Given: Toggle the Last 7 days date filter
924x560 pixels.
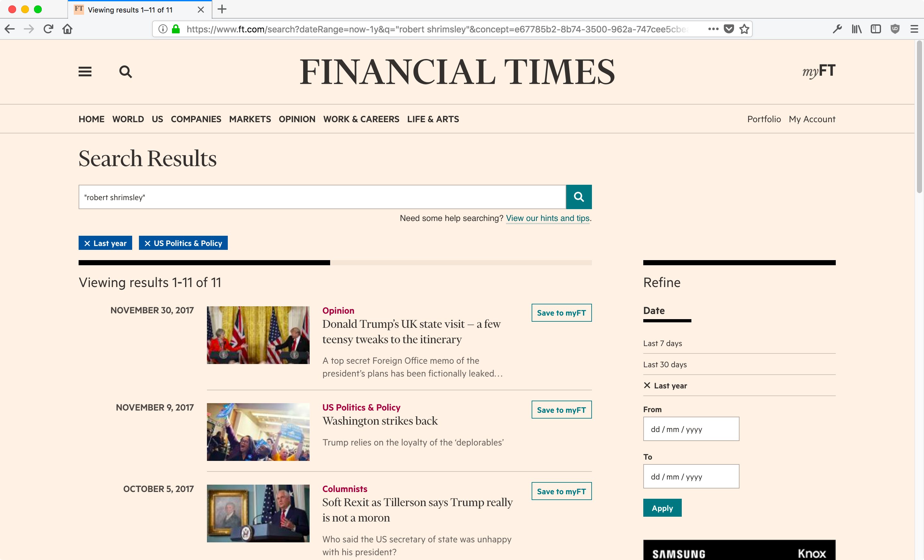Looking at the screenshot, I should 662,343.
